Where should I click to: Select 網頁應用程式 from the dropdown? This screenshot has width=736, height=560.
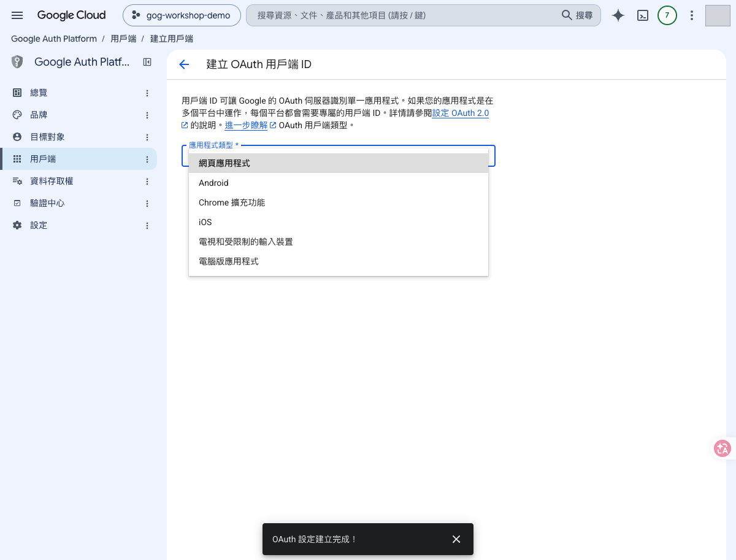pos(339,163)
